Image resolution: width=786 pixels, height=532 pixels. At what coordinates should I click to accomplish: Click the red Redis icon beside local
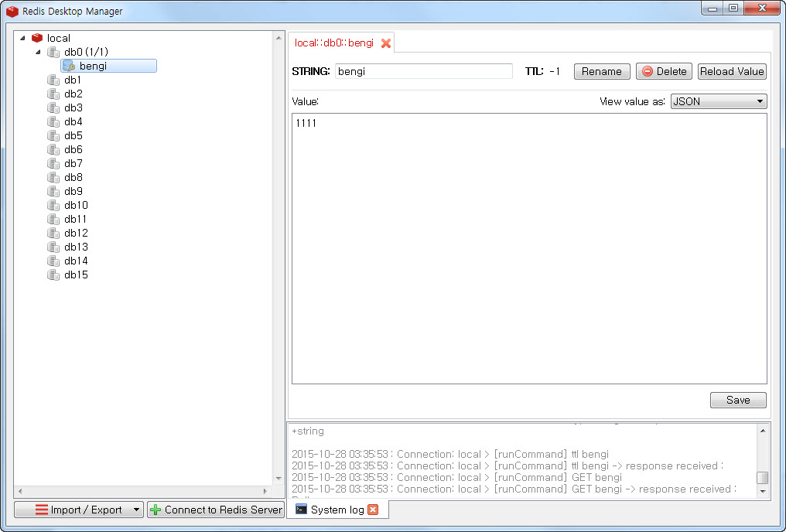click(x=37, y=38)
